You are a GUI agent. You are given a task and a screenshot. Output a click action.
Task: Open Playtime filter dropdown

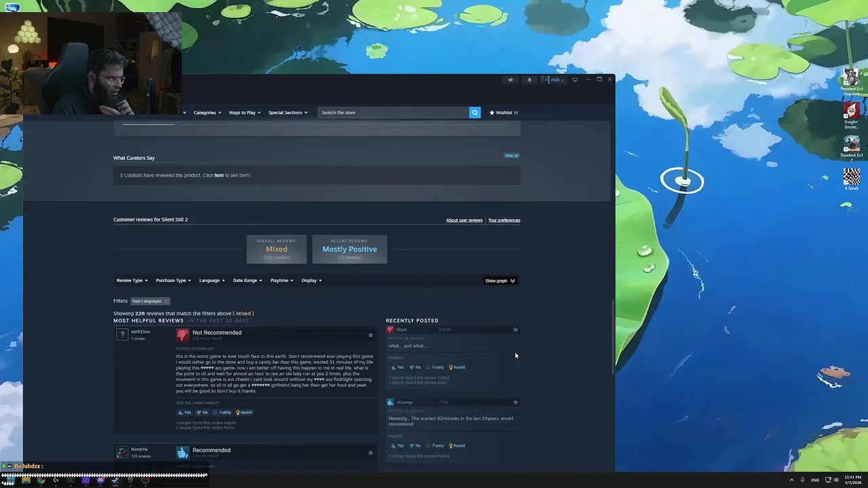[x=281, y=281]
